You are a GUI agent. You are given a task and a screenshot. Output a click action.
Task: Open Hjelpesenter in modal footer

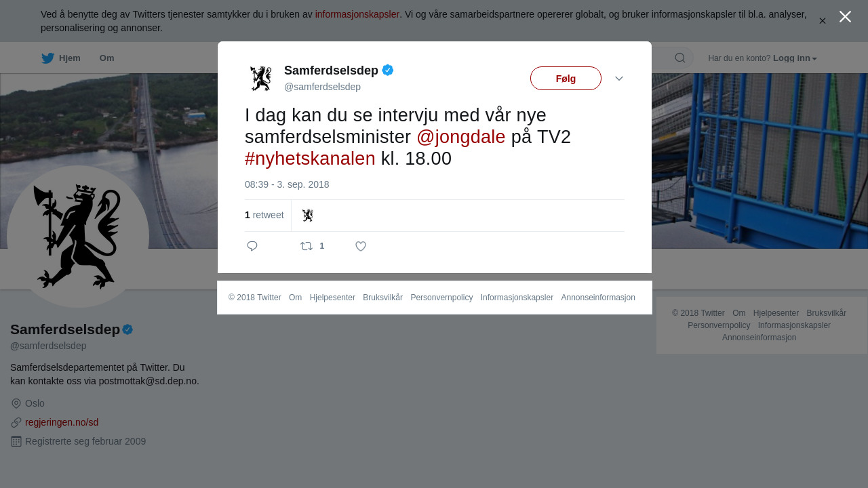[332, 298]
